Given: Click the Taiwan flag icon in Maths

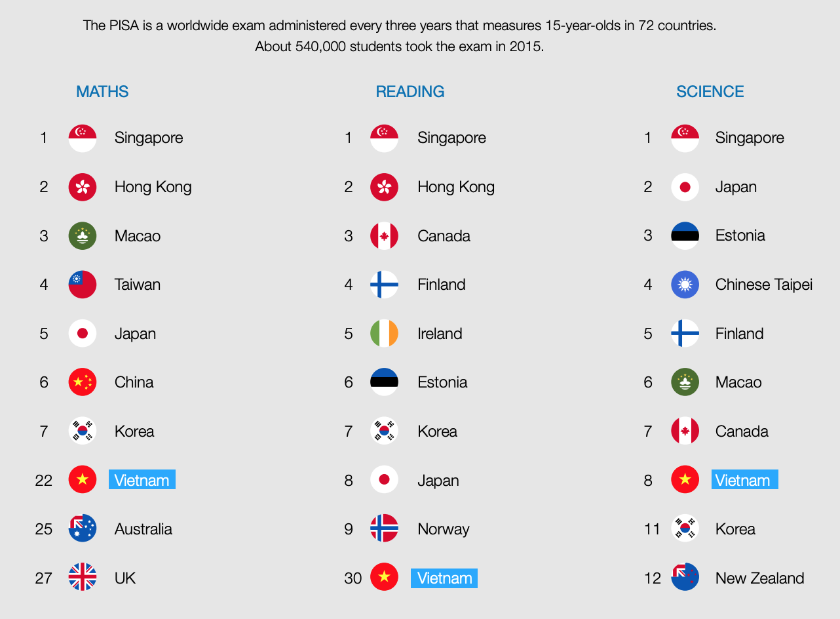Looking at the screenshot, I should [x=83, y=285].
